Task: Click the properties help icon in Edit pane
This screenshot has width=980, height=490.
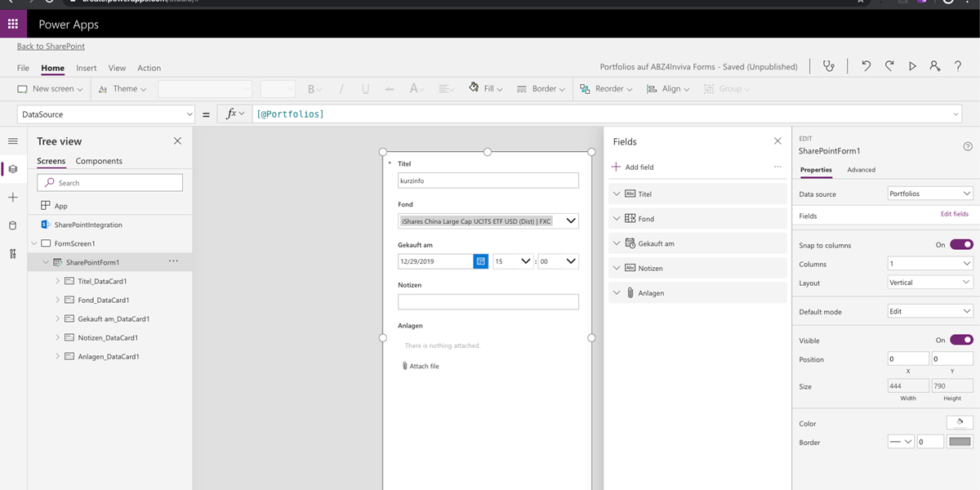Action: click(x=968, y=146)
